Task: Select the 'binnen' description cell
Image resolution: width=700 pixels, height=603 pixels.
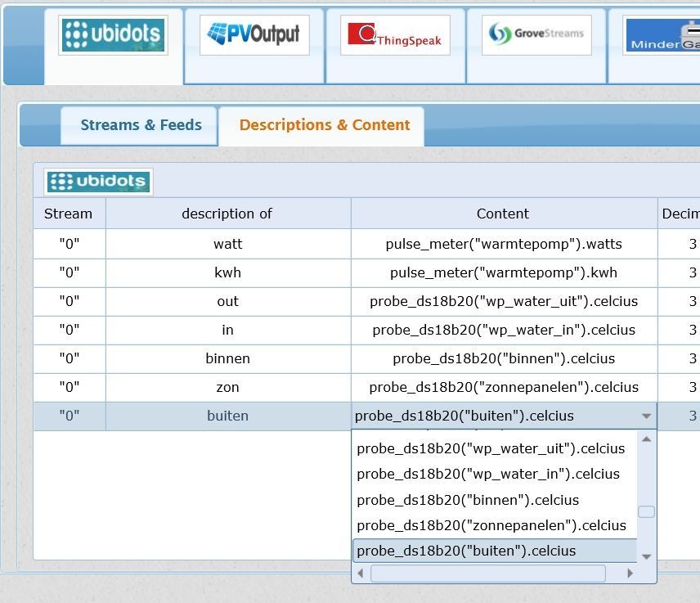Action: [228, 358]
